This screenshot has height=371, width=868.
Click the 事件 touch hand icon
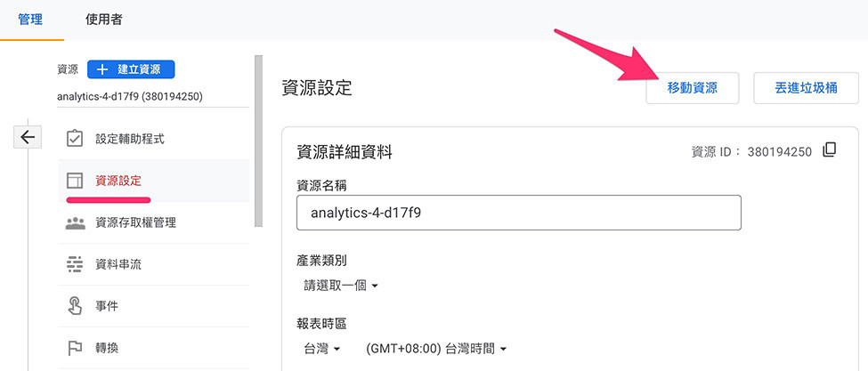click(75, 306)
